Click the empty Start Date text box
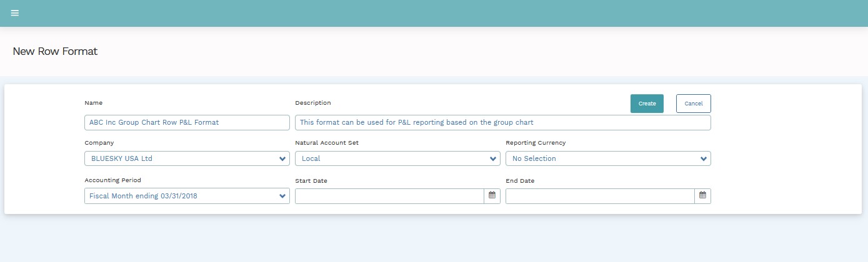 click(x=389, y=196)
